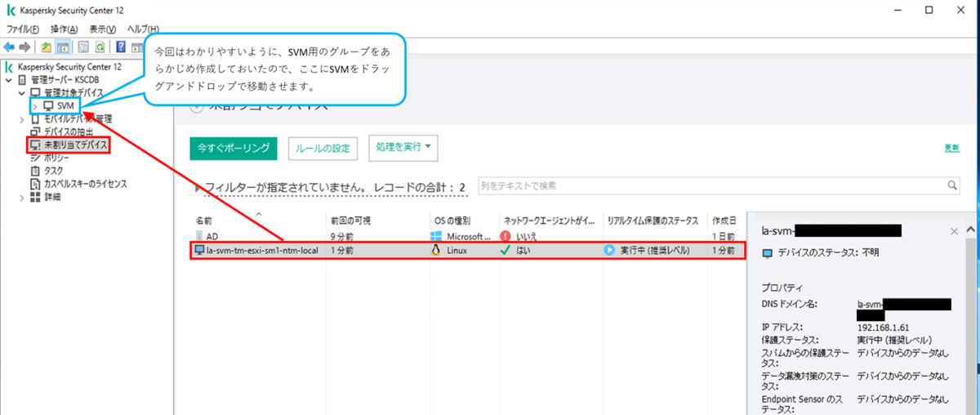Click the デバイスのステータス: 不明 text
Viewport: 980px width, 415px height.
(x=828, y=253)
